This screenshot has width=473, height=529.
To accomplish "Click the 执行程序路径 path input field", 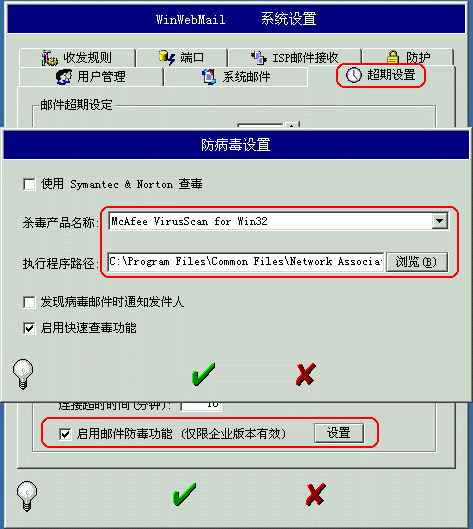I will point(246,262).
